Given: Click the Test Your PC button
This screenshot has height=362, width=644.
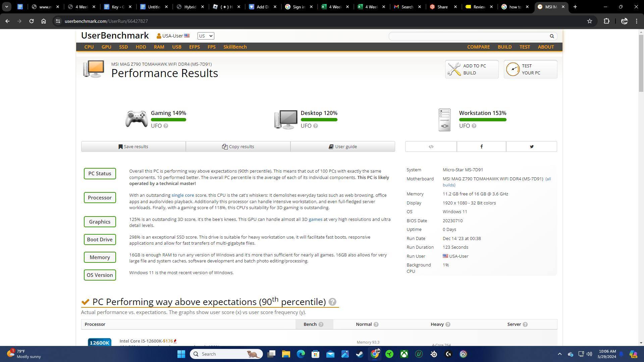Looking at the screenshot, I should (530, 69).
